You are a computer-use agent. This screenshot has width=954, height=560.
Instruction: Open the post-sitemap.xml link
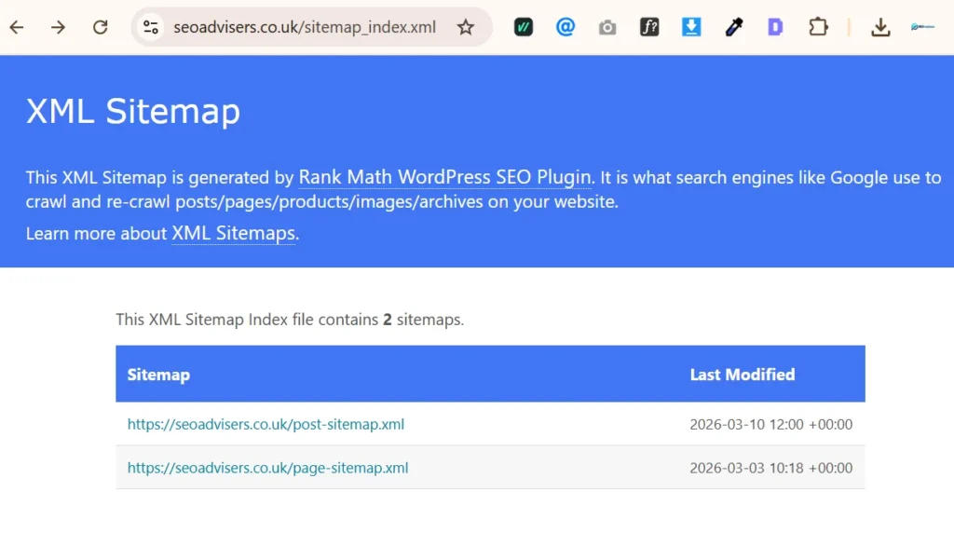pyautogui.click(x=266, y=424)
